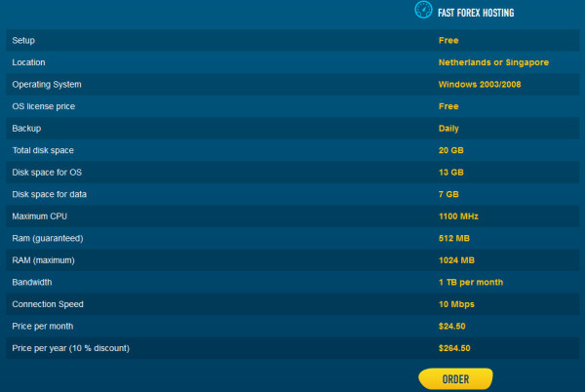Click the speedometer icon beside Fast Forex Hosting
Screen dimensions: 585x392
pyautogui.click(x=423, y=10)
